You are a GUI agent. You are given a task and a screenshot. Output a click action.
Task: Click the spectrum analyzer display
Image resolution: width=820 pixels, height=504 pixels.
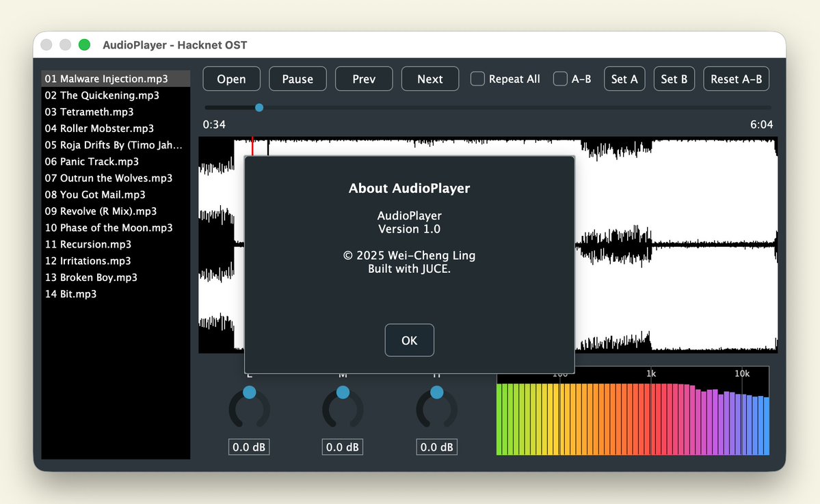633,411
